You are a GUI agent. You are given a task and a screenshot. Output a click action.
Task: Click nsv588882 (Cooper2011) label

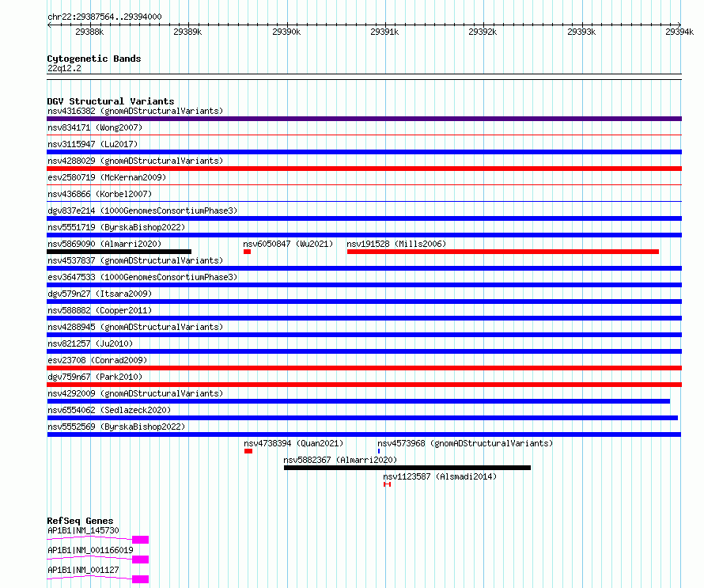(100, 310)
